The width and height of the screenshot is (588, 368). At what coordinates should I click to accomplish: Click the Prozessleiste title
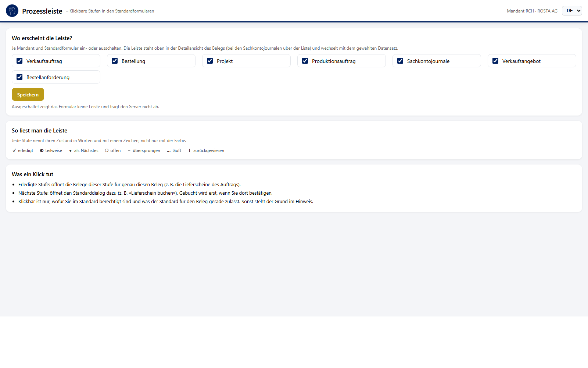click(x=42, y=11)
